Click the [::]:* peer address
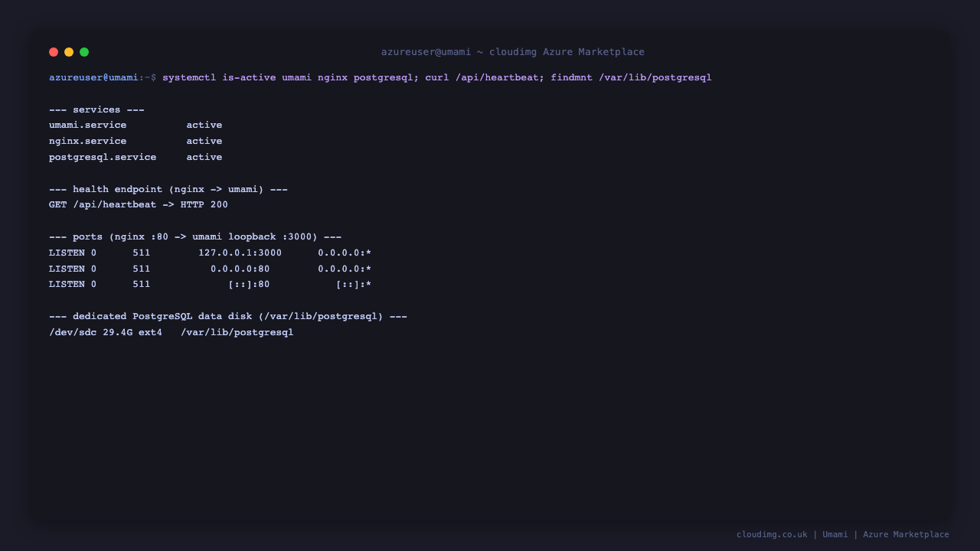The image size is (980, 551). point(354,285)
